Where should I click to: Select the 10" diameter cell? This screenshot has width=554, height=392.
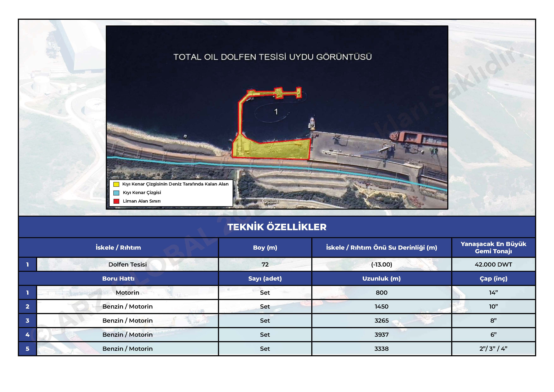tap(494, 307)
